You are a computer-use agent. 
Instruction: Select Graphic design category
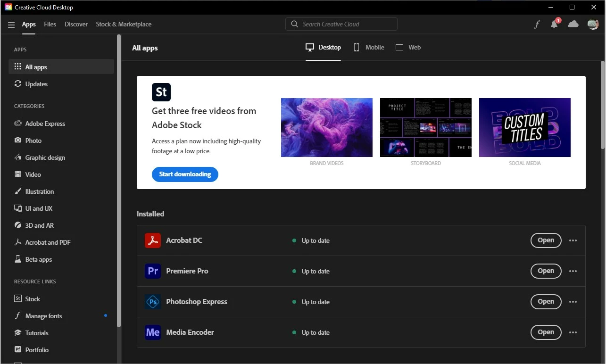[61, 157]
